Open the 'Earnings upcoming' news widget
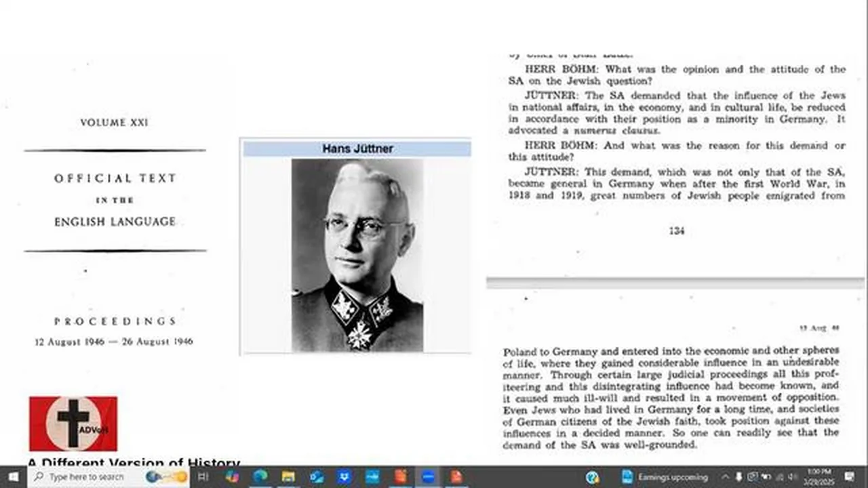This screenshot has width=868, height=488. click(665, 477)
